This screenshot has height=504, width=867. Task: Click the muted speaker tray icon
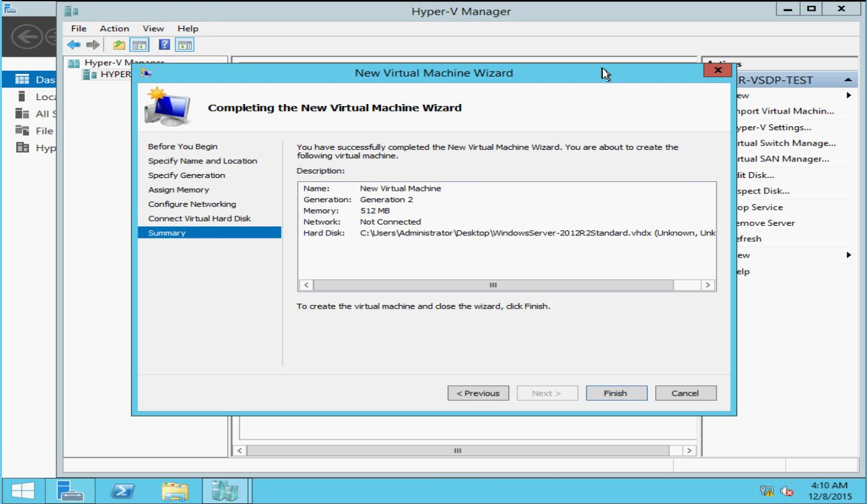(x=787, y=491)
